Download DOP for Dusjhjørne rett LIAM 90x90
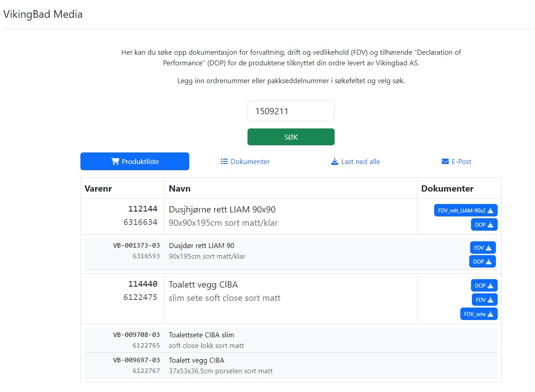 pyautogui.click(x=484, y=225)
